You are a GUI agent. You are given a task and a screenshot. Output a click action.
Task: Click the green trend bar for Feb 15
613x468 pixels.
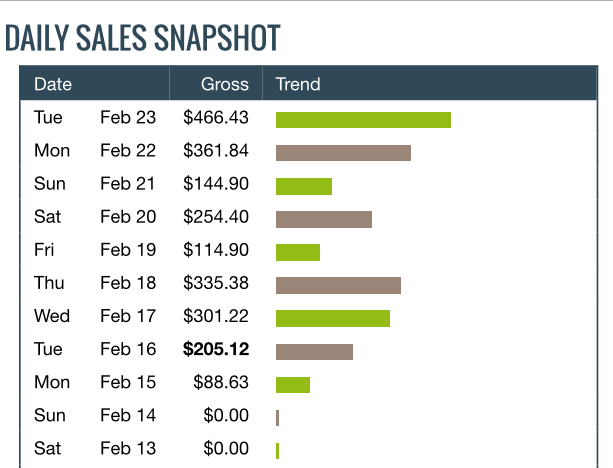pos(293,384)
